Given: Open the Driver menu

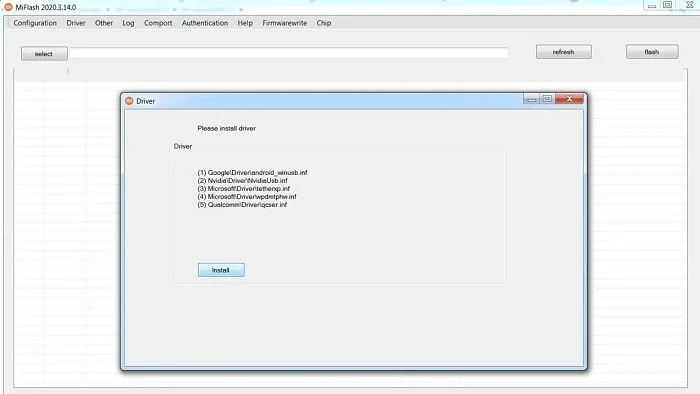Looking at the screenshot, I should point(76,23).
